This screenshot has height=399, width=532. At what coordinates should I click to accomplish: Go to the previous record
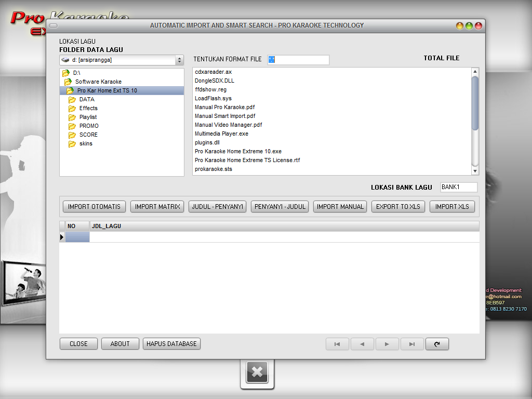(x=362, y=344)
